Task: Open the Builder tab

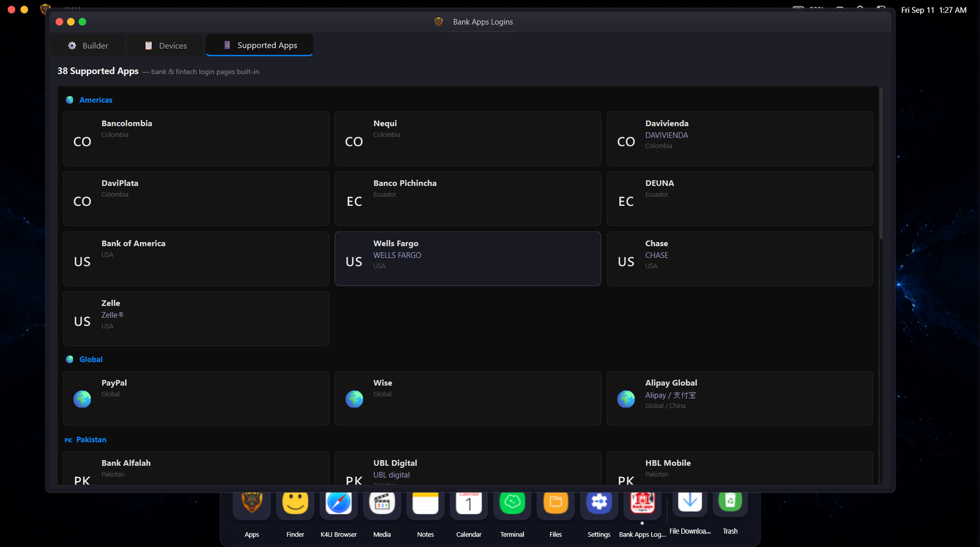Action: pyautogui.click(x=88, y=45)
